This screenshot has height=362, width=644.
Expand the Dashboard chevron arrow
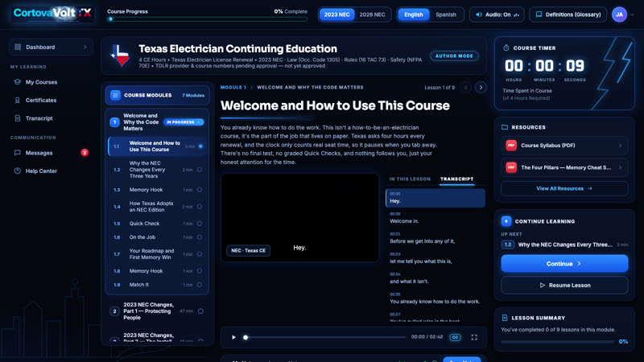click(85, 47)
